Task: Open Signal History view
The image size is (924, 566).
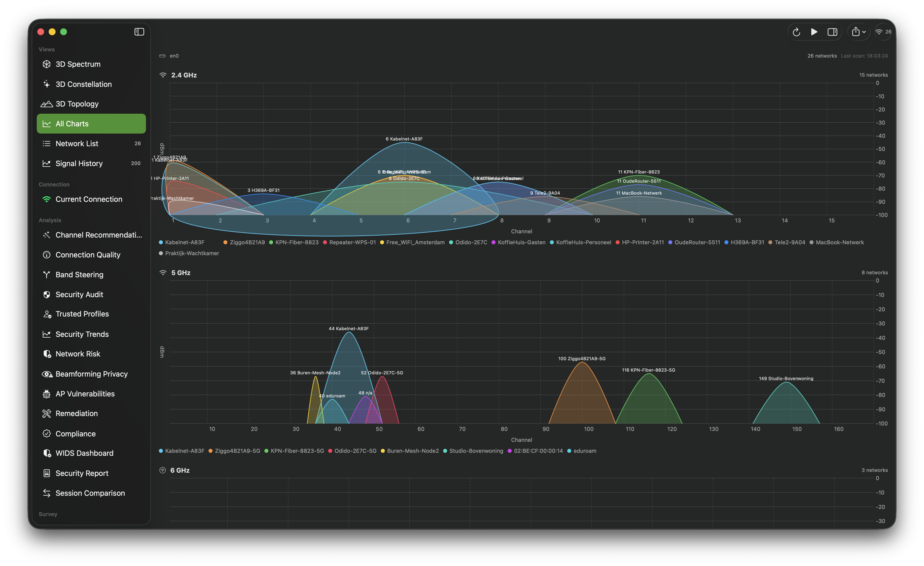Action: (x=91, y=164)
